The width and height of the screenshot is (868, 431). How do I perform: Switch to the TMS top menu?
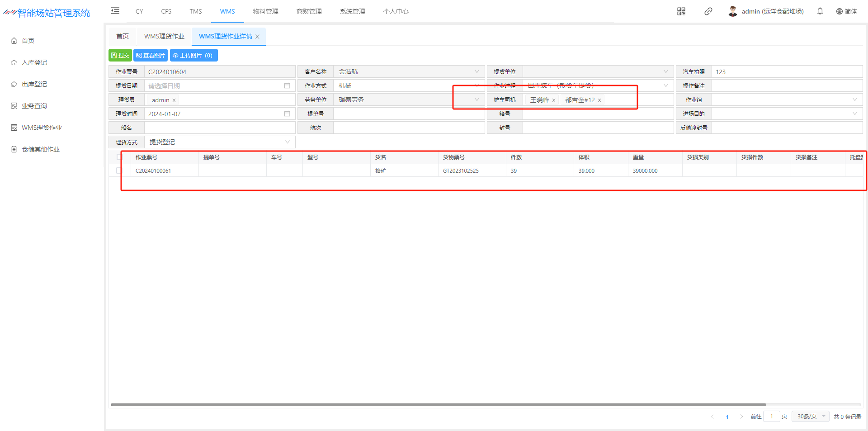[x=195, y=11]
